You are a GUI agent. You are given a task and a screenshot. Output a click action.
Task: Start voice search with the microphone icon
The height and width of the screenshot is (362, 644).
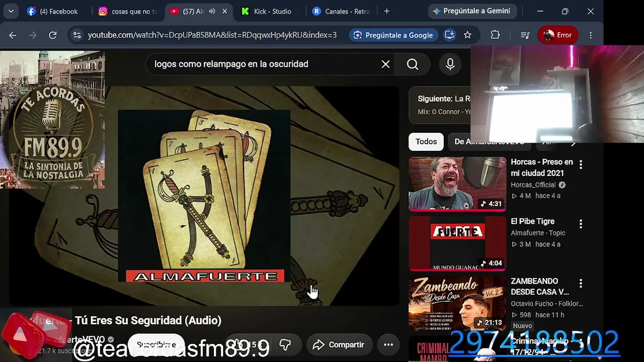[x=450, y=64]
